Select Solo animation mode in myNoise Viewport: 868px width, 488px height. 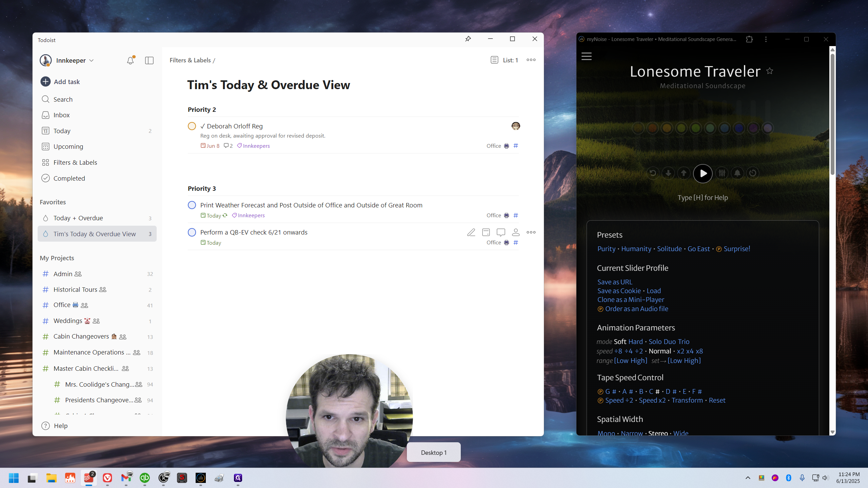tap(655, 342)
